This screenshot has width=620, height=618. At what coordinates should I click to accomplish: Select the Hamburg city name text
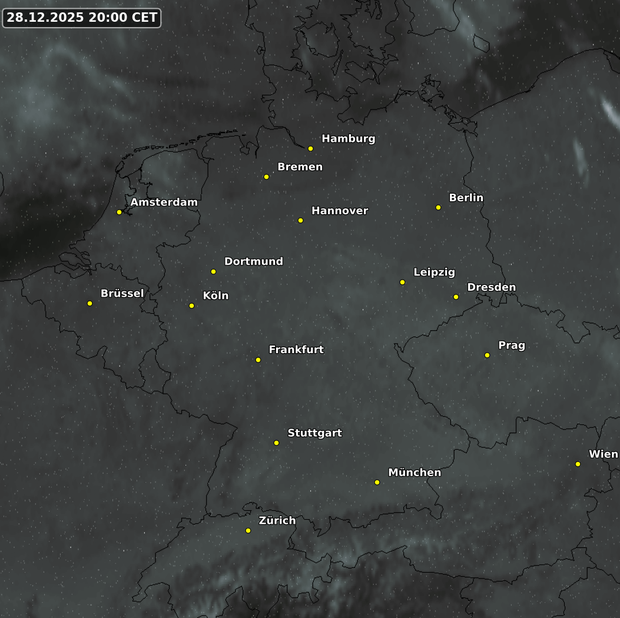[x=348, y=139]
